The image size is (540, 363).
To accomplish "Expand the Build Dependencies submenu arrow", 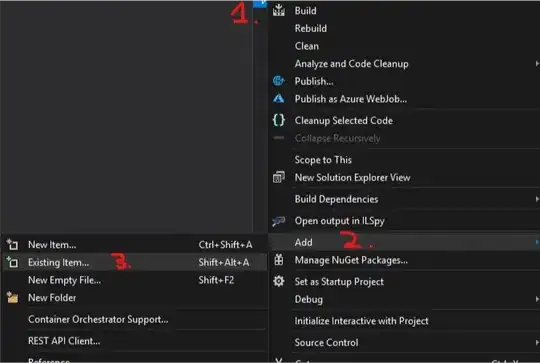I will (537, 199).
